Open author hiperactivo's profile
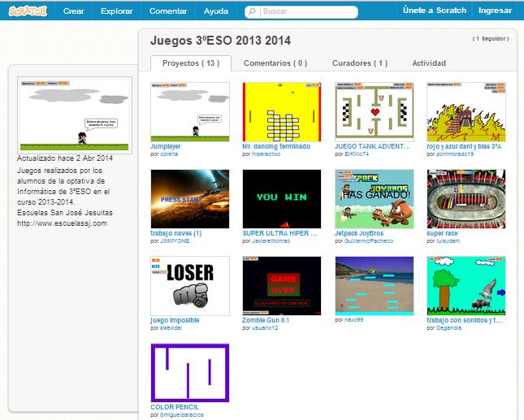The width and height of the screenshot is (524, 420). click(x=266, y=154)
